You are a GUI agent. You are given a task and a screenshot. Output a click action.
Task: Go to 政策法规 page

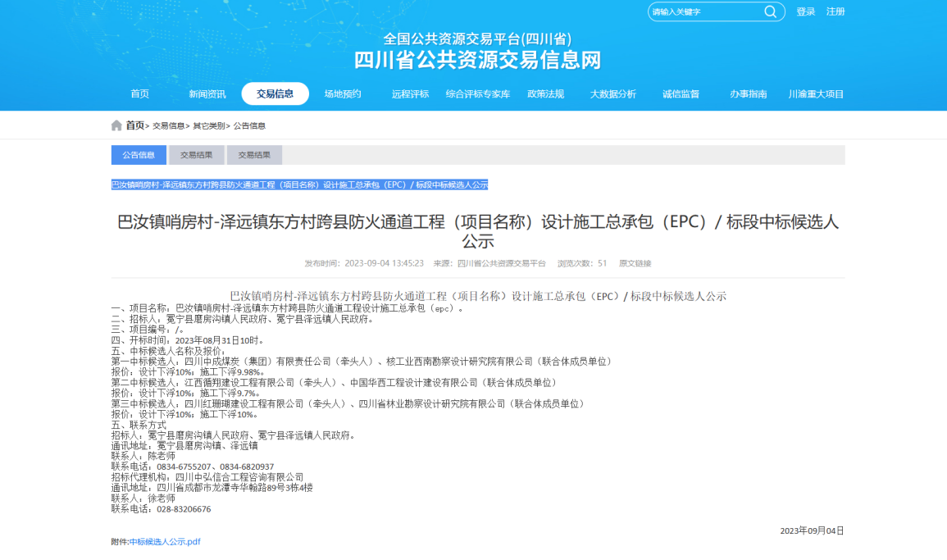pyautogui.click(x=545, y=94)
